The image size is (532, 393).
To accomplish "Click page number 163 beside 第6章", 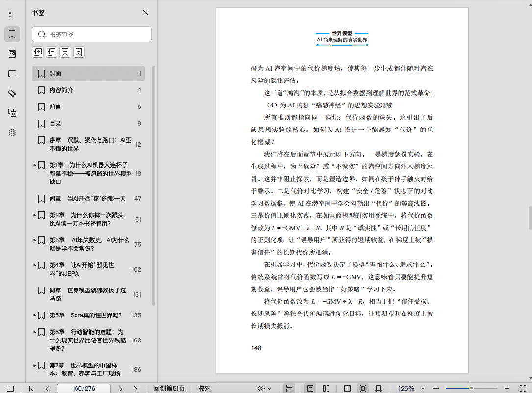I will (x=136, y=341).
